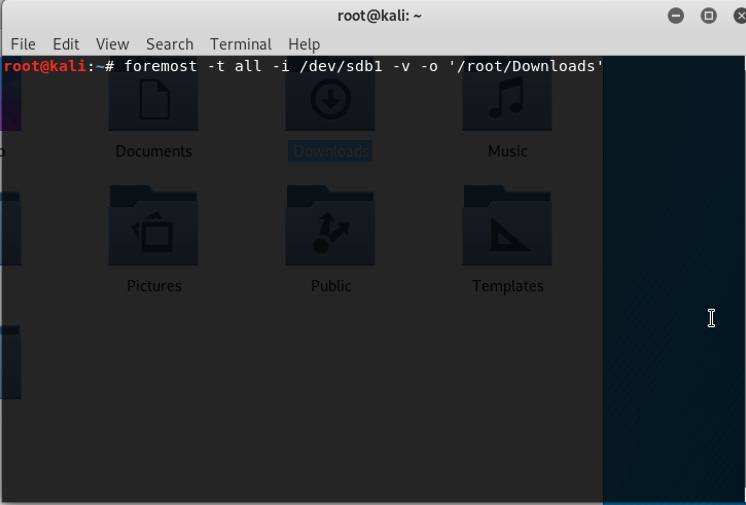The height and width of the screenshot is (505, 746).
Task: Click the Public folder label
Action: point(331,286)
